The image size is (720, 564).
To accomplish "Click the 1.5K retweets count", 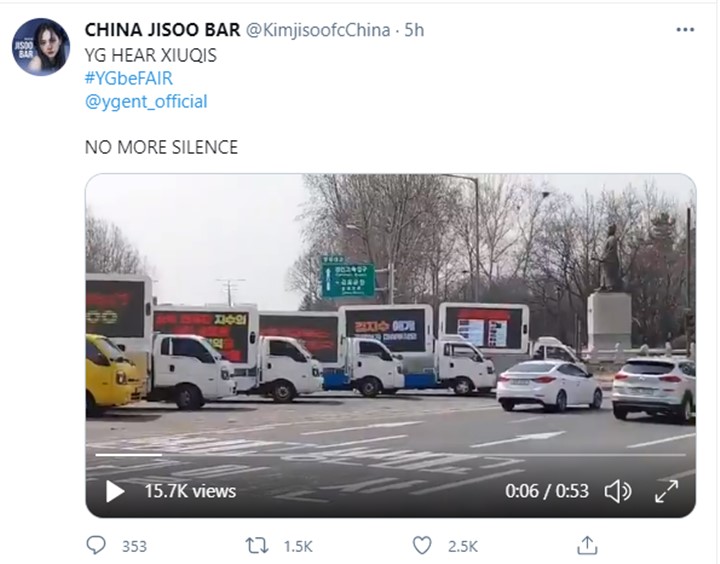I will [x=298, y=547].
